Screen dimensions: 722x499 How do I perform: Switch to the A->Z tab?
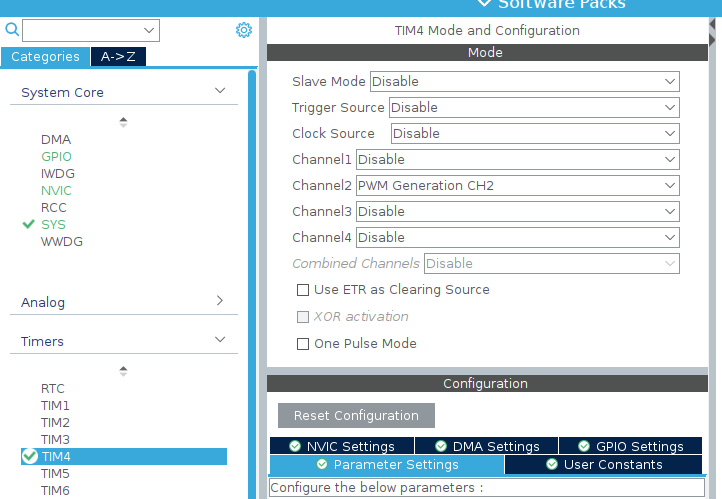coord(118,57)
